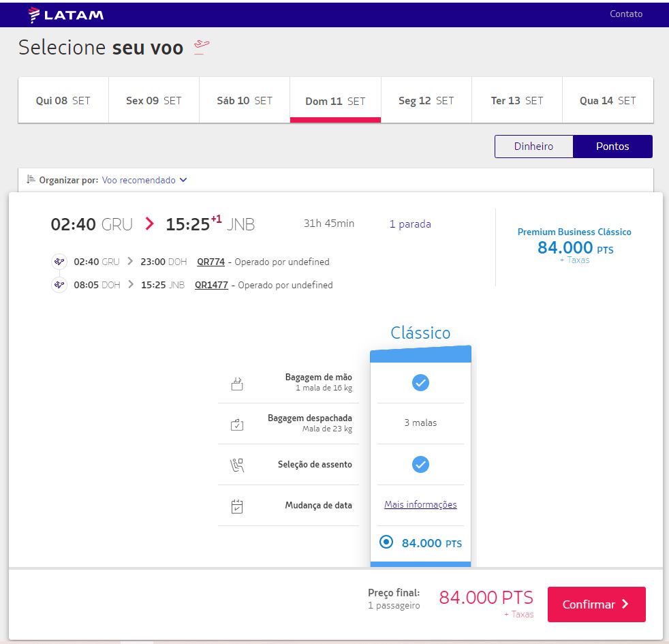Select the Sex 09 SET date tab

tap(154, 100)
